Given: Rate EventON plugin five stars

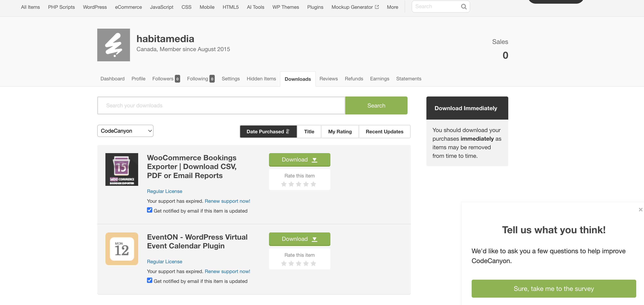Looking at the screenshot, I should pyautogui.click(x=313, y=264).
